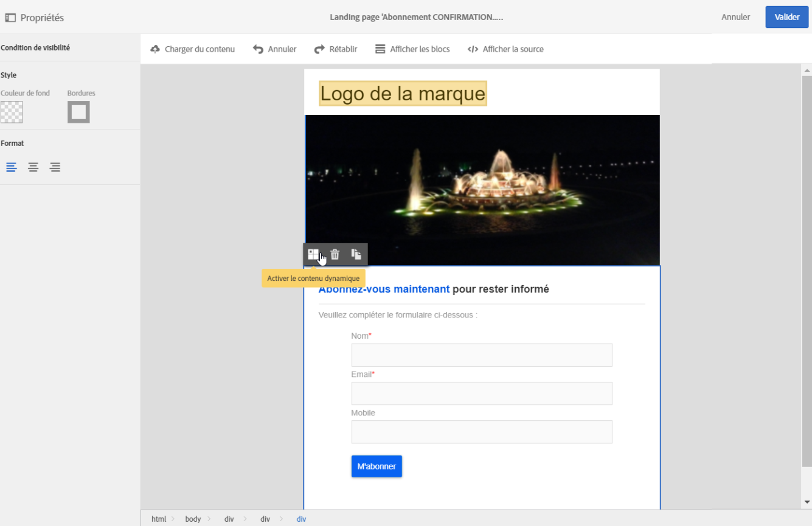
Task: Select Charger du contenu toolbar label
Action: (200, 49)
